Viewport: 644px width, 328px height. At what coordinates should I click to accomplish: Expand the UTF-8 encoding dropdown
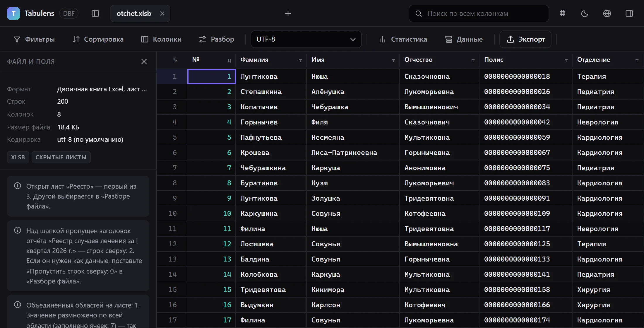[306, 39]
